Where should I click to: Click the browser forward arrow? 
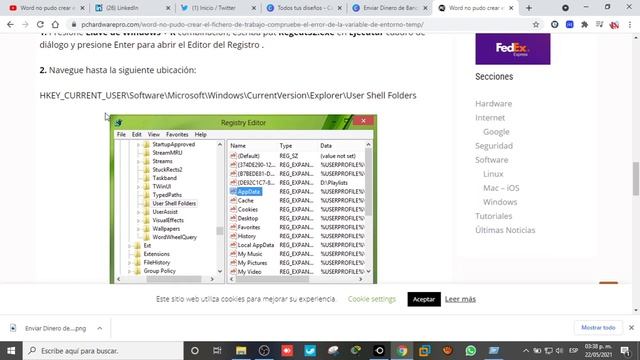pos(25,24)
